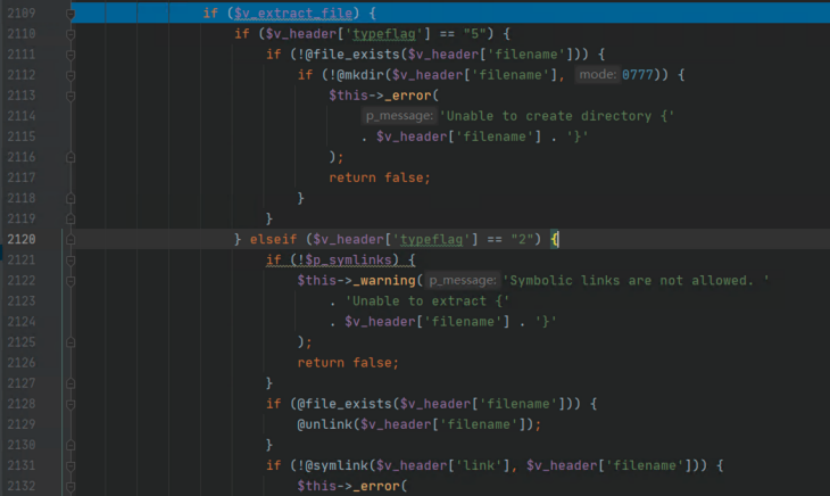Collapse the p_symlinks block at line 2121
This screenshot has height=496, width=830.
70,260
